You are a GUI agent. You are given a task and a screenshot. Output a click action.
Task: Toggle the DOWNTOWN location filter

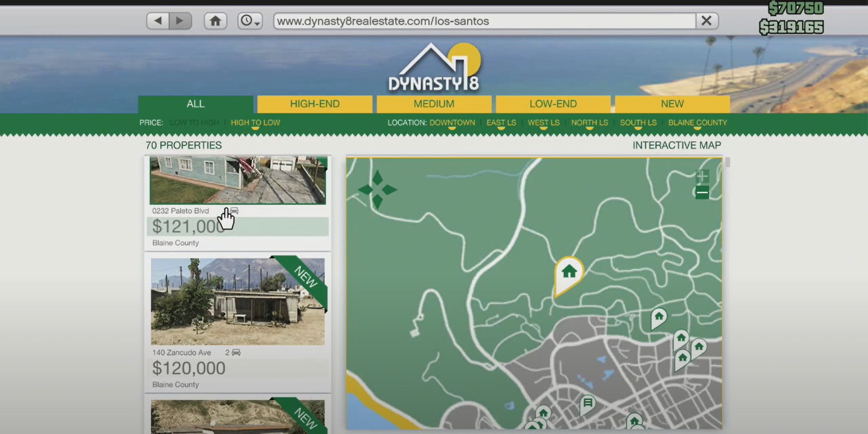point(452,123)
